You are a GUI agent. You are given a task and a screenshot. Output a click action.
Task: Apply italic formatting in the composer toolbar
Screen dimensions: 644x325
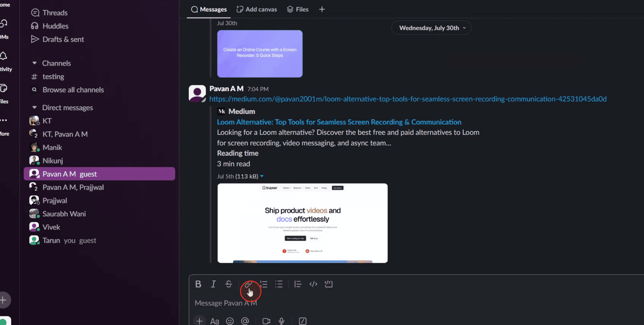[213, 284]
